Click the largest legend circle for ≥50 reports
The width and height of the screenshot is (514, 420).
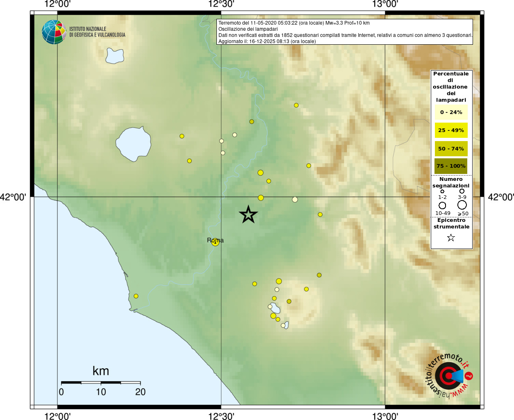pos(462,205)
